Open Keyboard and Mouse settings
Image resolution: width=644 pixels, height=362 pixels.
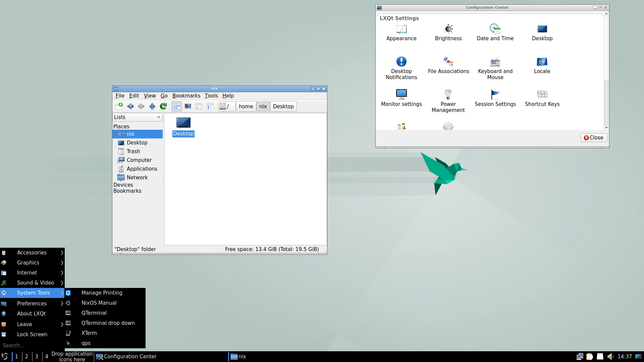point(495,68)
